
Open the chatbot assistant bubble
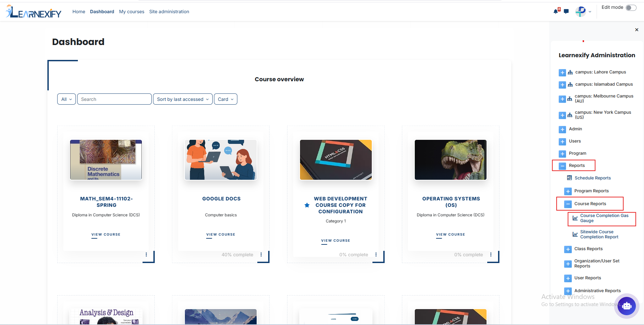click(627, 306)
